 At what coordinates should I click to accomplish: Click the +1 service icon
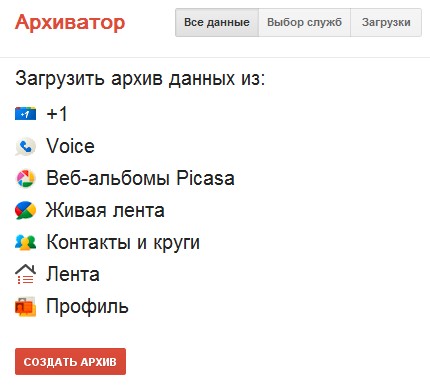pyautogui.click(x=25, y=114)
